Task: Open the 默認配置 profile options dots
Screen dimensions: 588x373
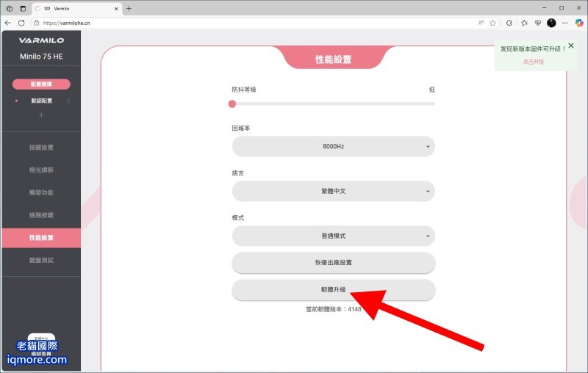Action: (x=68, y=101)
